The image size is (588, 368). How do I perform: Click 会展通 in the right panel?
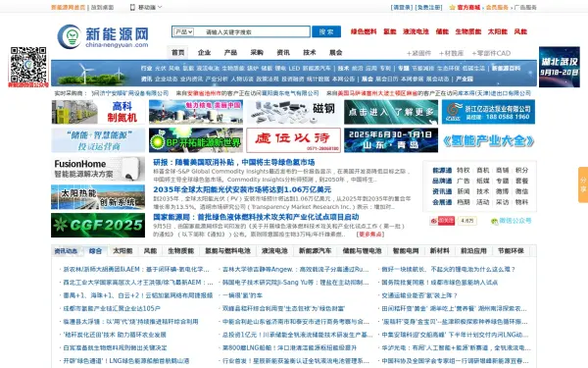point(442,202)
